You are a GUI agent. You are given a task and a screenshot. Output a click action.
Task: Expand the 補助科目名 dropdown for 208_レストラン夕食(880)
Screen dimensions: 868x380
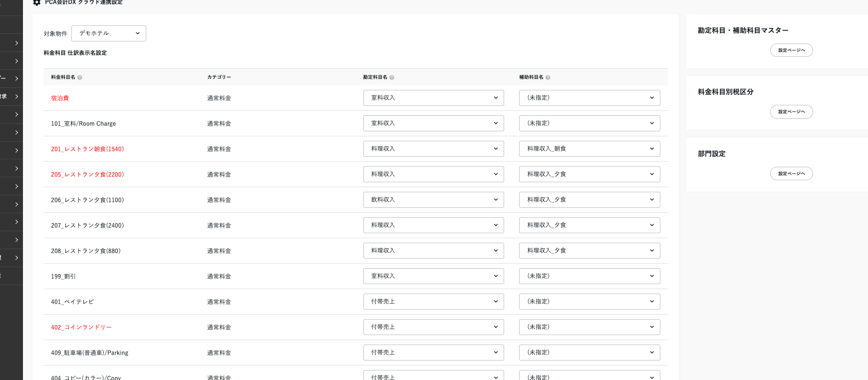click(x=589, y=251)
